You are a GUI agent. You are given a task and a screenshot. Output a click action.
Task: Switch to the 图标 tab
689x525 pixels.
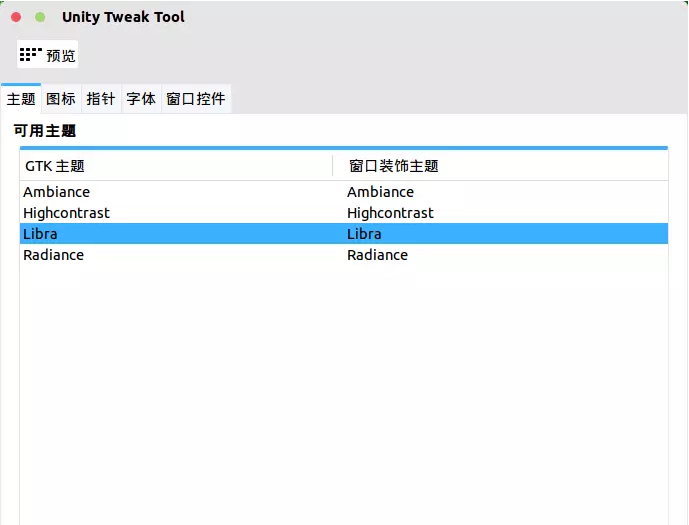[x=61, y=98]
